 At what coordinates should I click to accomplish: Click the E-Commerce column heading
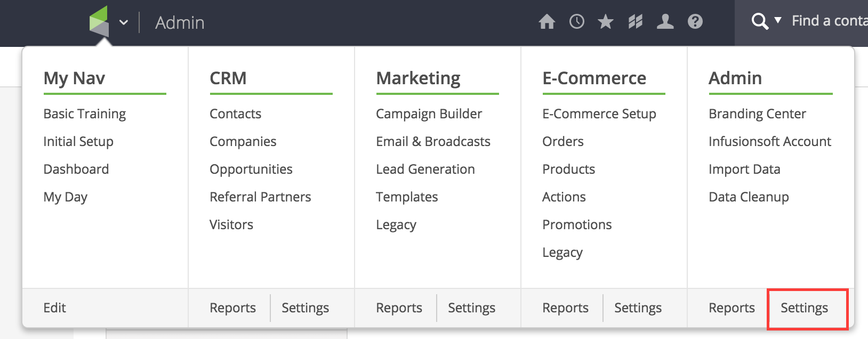(x=594, y=78)
